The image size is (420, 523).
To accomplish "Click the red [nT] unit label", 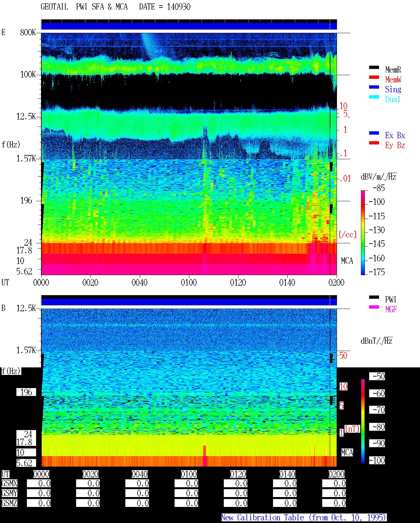I will 352,429.
